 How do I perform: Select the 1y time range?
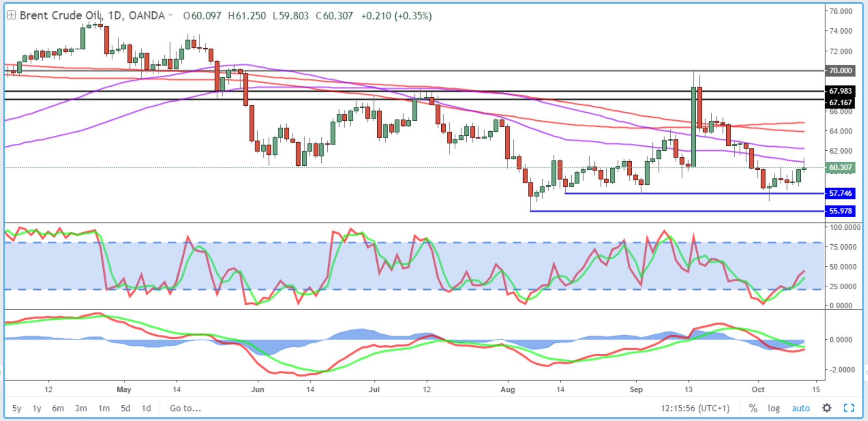point(37,408)
